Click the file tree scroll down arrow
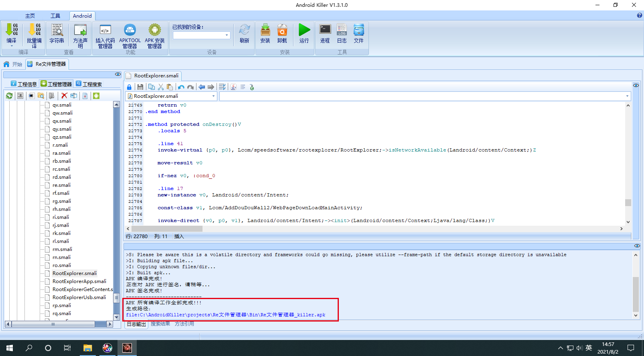The height and width of the screenshot is (356, 644). tap(117, 317)
